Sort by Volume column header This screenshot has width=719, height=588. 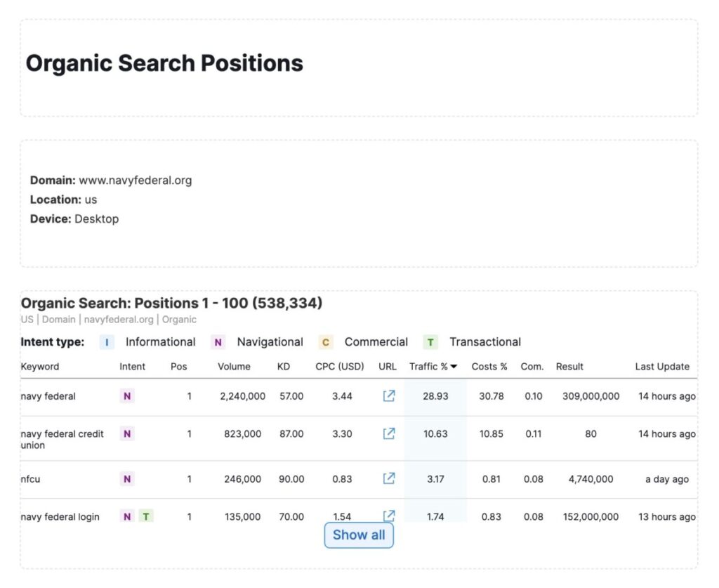234,367
